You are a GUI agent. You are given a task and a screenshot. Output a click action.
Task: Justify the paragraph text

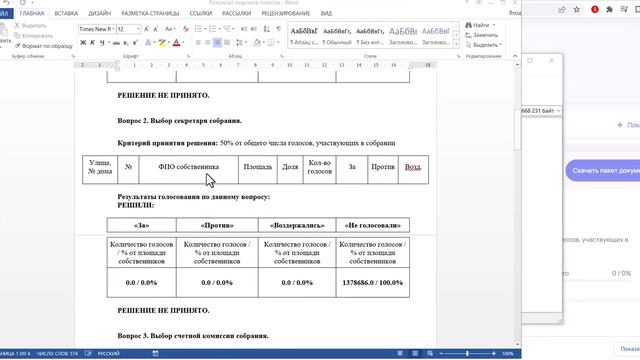[227, 42]
